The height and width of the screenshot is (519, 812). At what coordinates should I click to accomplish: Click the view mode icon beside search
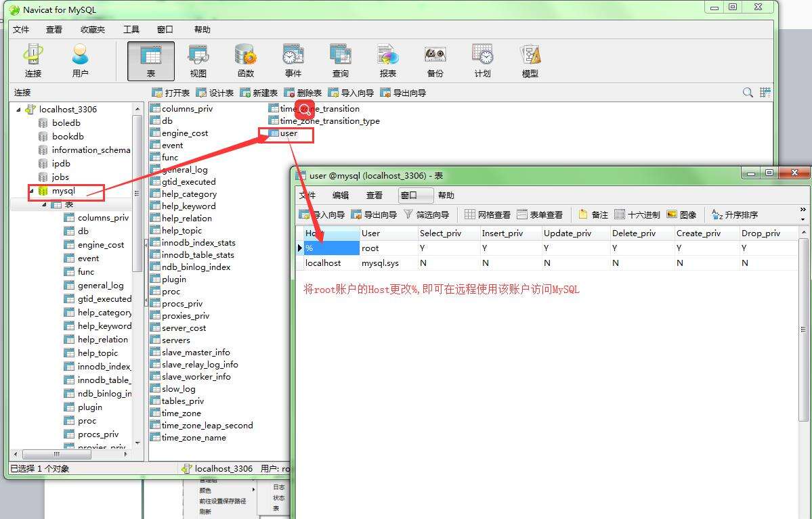coord(765,92)
